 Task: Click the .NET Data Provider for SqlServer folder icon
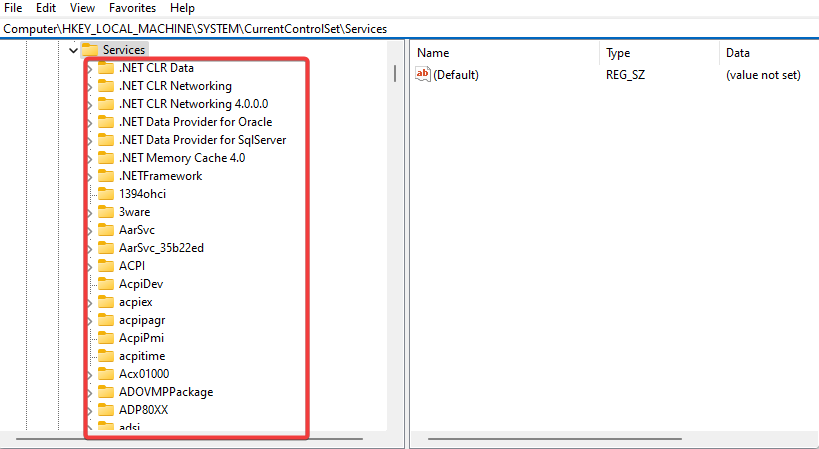pyautogui.click(x=106, y=140)
